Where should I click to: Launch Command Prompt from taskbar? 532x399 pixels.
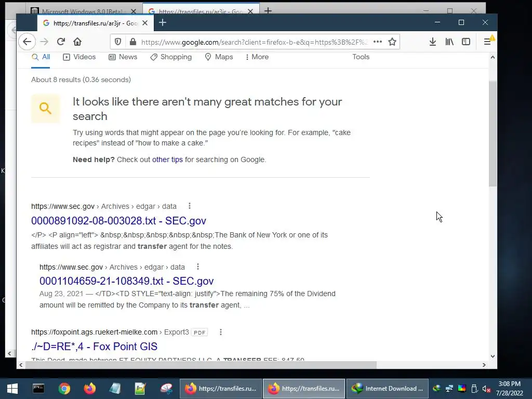(38, 389)
